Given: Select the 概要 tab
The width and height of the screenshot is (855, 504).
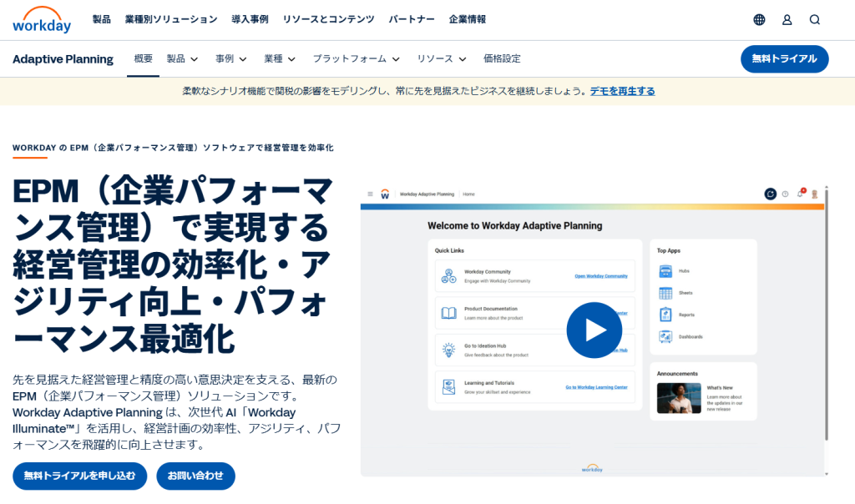Looking at the screenshot, I should pos(144,58).
